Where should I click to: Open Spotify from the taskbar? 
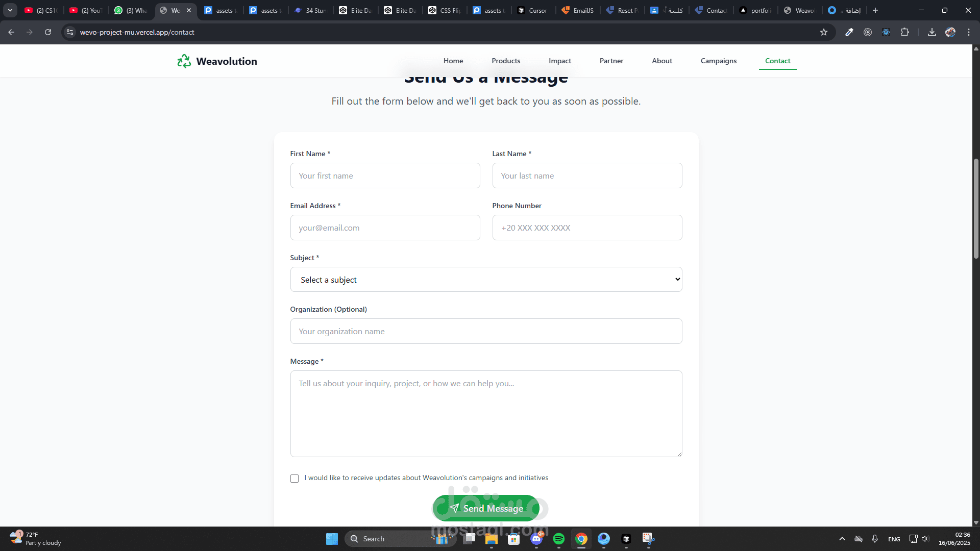click(559, 539)
